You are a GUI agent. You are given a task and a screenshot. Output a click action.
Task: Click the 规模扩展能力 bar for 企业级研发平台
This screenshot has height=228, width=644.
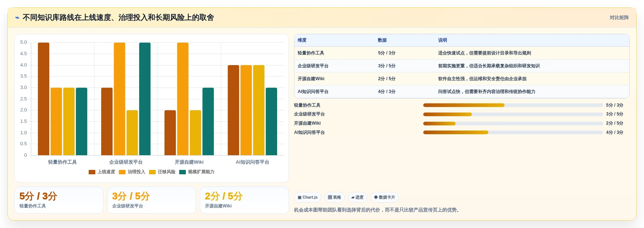tap(145, 99)
